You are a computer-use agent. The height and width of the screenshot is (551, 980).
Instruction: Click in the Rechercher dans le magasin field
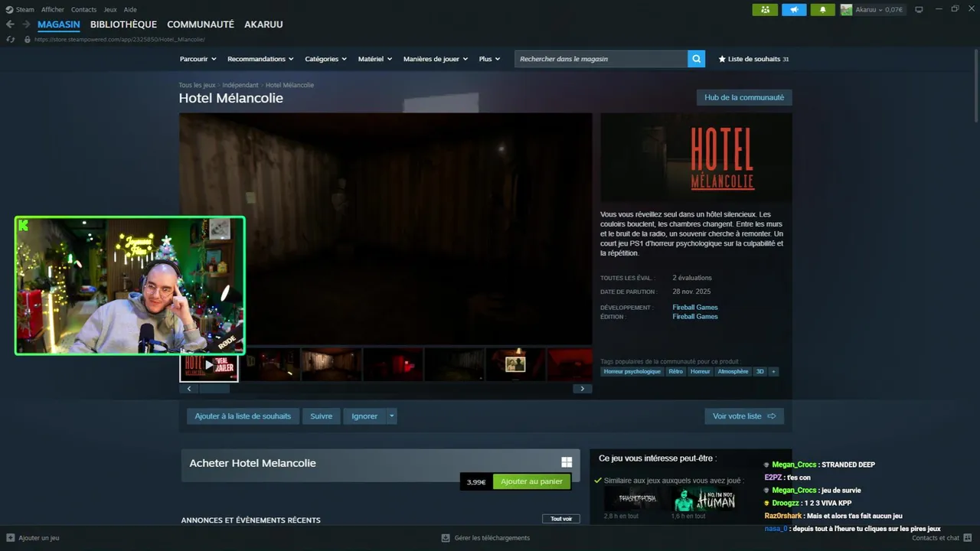click(x=601, y=59)
